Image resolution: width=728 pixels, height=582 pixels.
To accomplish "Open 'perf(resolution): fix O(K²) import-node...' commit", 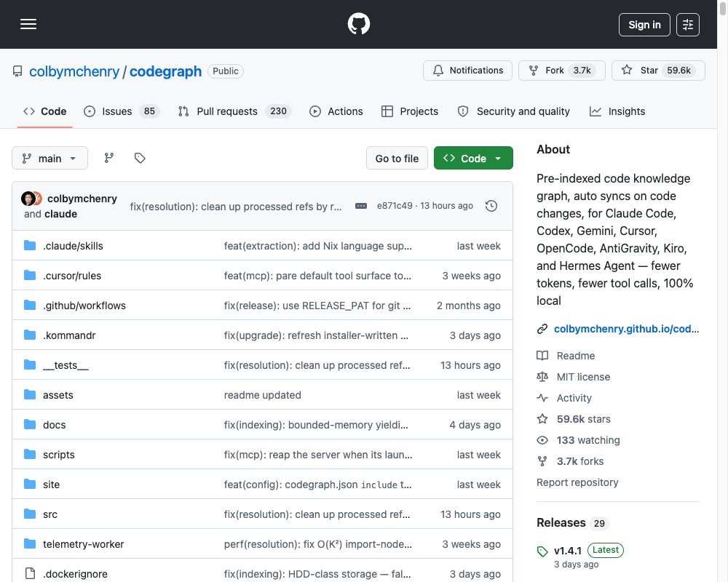I will (317, 544).
